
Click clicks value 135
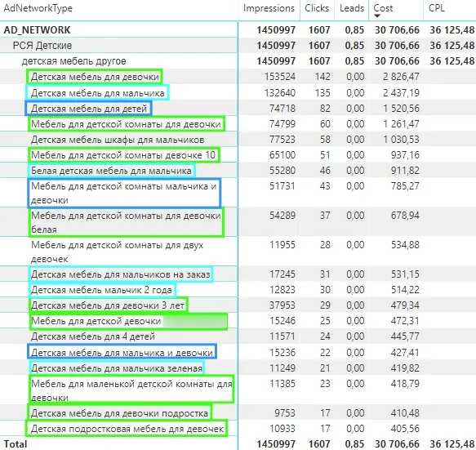(322, 92)
